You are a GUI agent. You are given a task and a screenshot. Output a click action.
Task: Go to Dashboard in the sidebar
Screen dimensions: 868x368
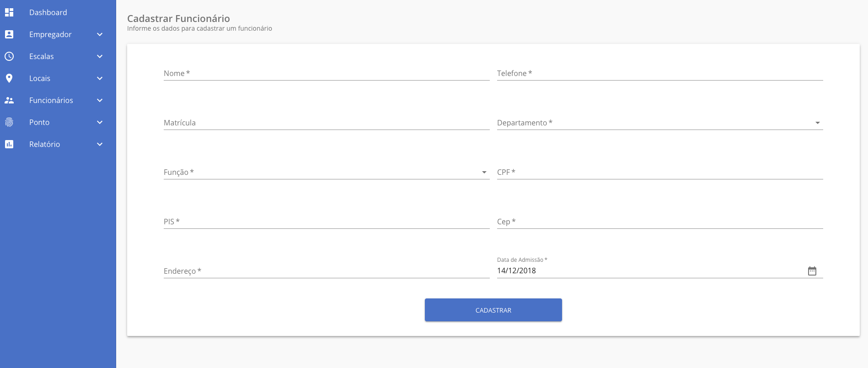48,12
